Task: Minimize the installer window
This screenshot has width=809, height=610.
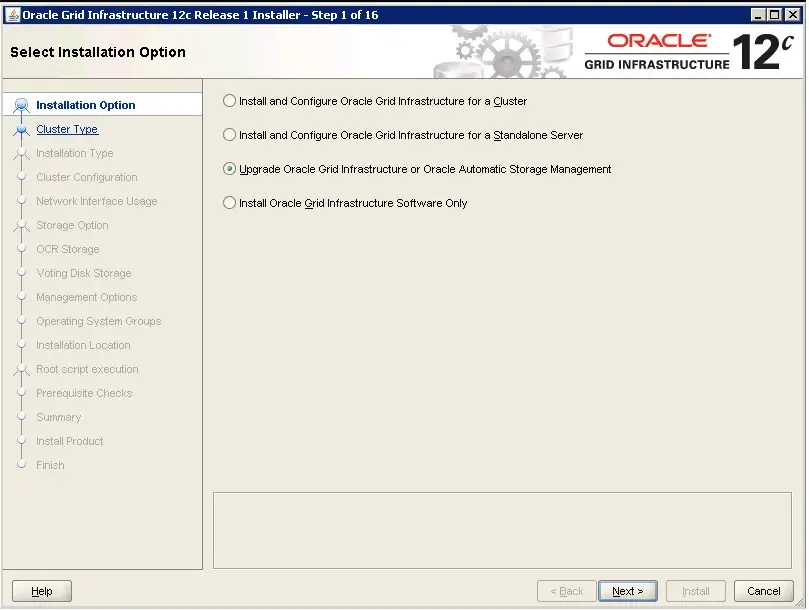Action: click(x=757, y=14)
